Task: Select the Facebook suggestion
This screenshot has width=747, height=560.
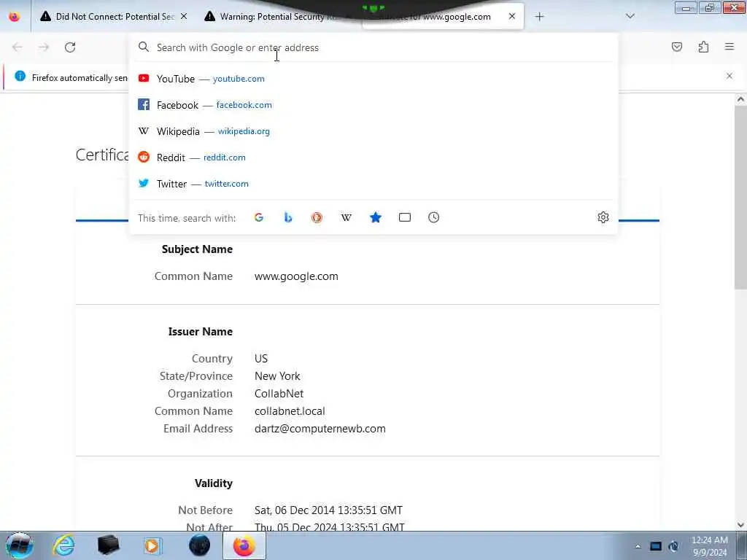Action: tap(373, 105)
